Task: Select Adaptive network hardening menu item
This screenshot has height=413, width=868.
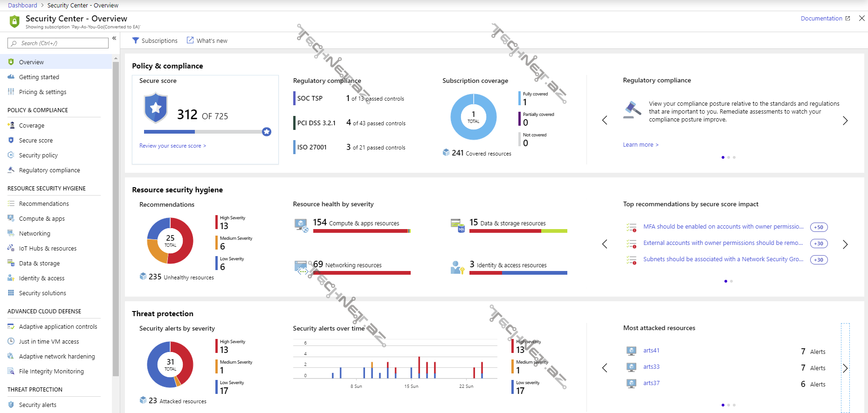Action: [57, 356]
